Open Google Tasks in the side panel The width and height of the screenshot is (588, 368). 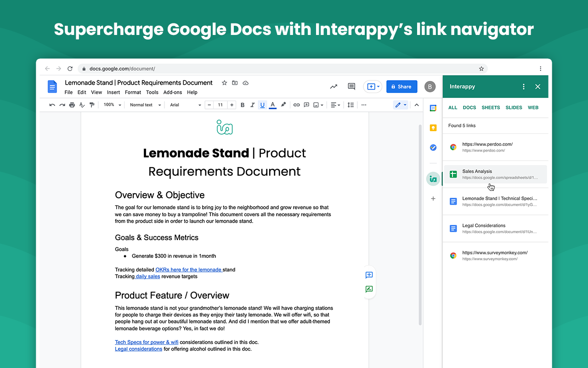[x=433, y=148]
